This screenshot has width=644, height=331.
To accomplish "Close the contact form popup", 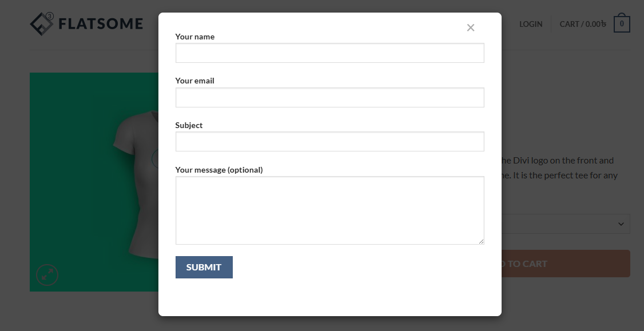I will [471, 27].
